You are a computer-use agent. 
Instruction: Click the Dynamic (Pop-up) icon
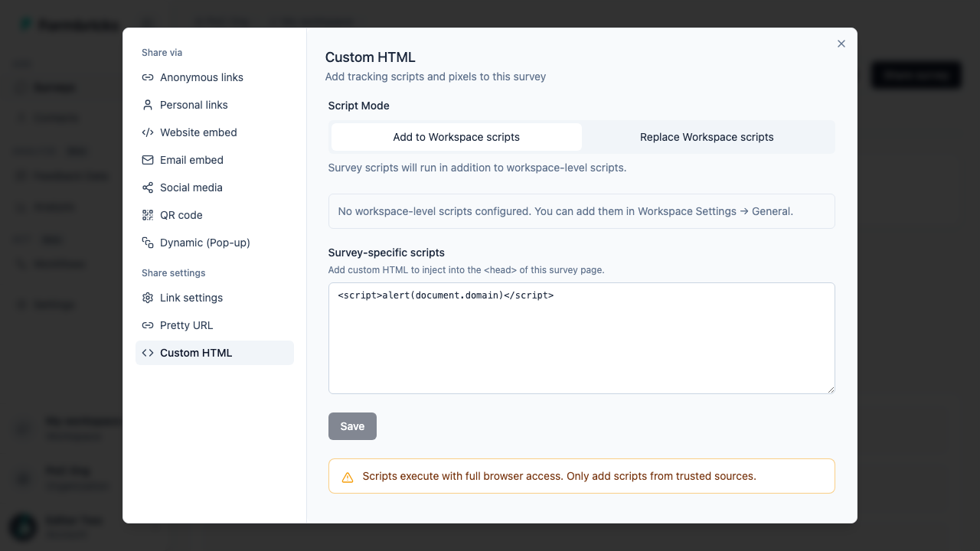[148, 243]
